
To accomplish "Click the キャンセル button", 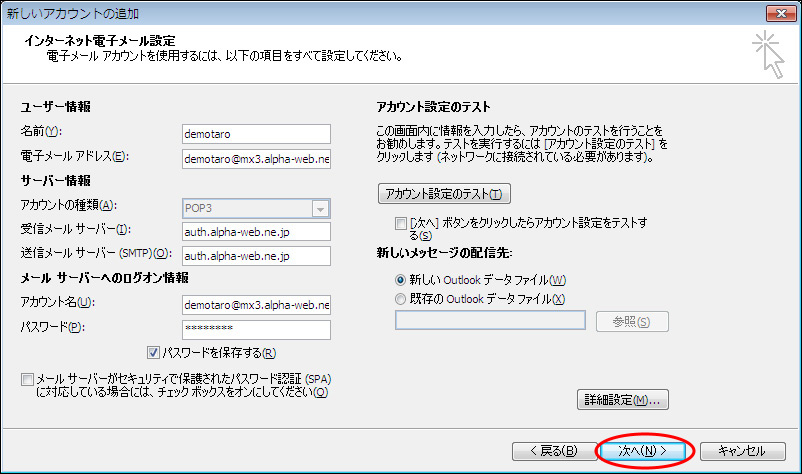I will tap(743, 450).
